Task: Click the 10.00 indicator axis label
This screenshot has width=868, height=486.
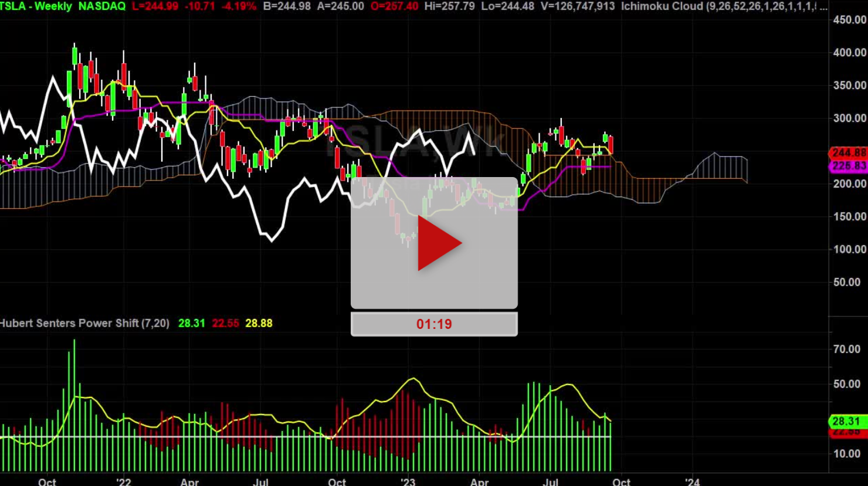Action: (847, 453)
